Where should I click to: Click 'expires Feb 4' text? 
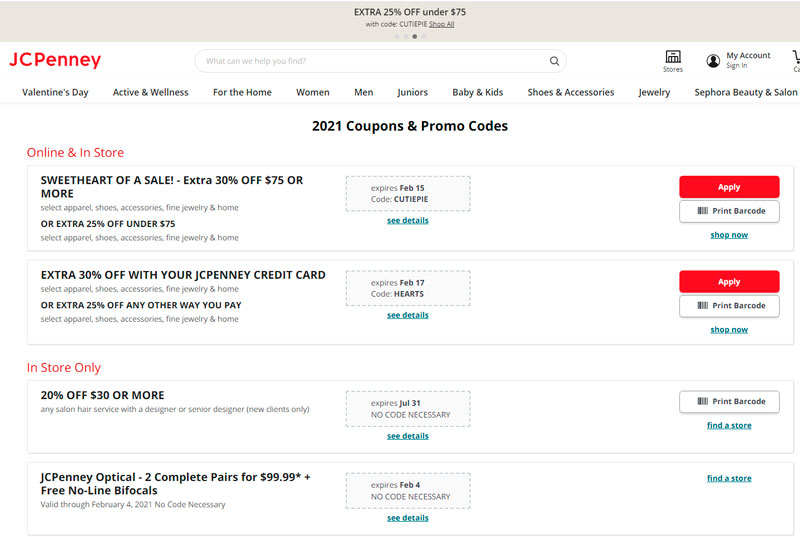395,485
